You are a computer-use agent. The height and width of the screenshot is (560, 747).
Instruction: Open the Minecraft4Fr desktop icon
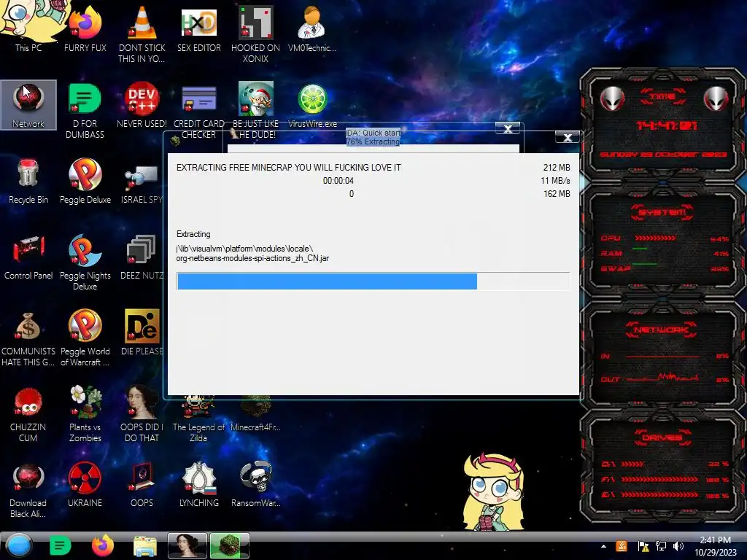click(256, 414)
